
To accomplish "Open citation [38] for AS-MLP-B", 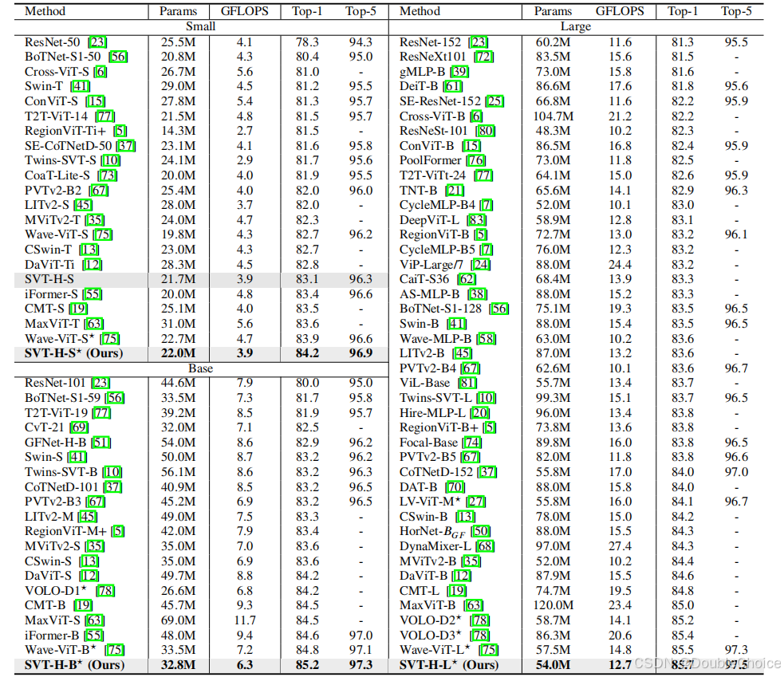I will click(x=478, y=294).
